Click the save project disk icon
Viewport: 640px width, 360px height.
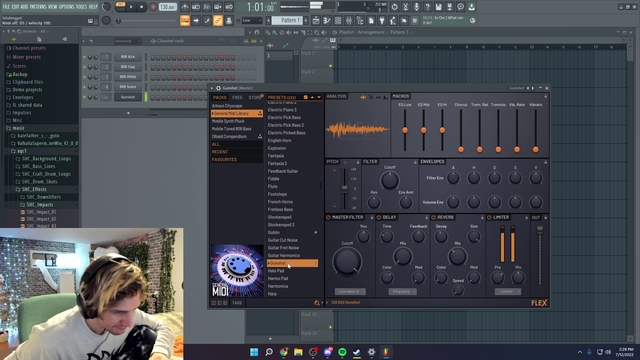(438, 7)
